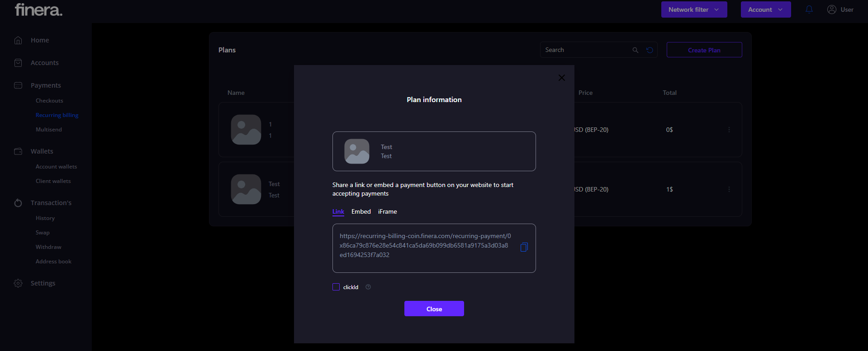Click the Home icon in sidebar
The height and width of the screenshot is (351, 868).
[x=18, y=40]
